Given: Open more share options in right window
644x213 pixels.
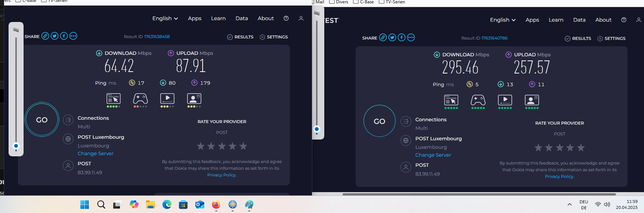Looking at the screenshot, I should [x=411, y=38].
